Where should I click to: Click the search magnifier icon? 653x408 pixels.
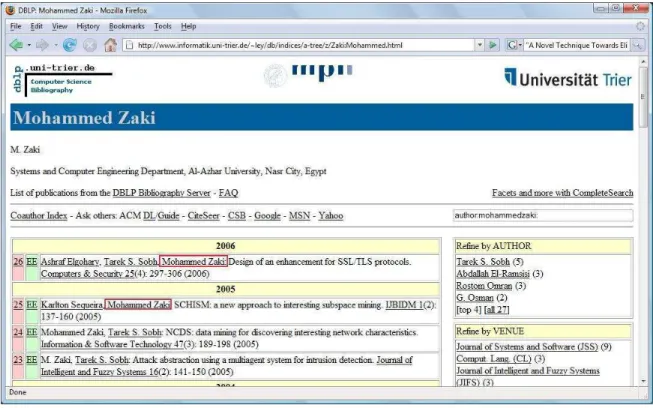638,45
